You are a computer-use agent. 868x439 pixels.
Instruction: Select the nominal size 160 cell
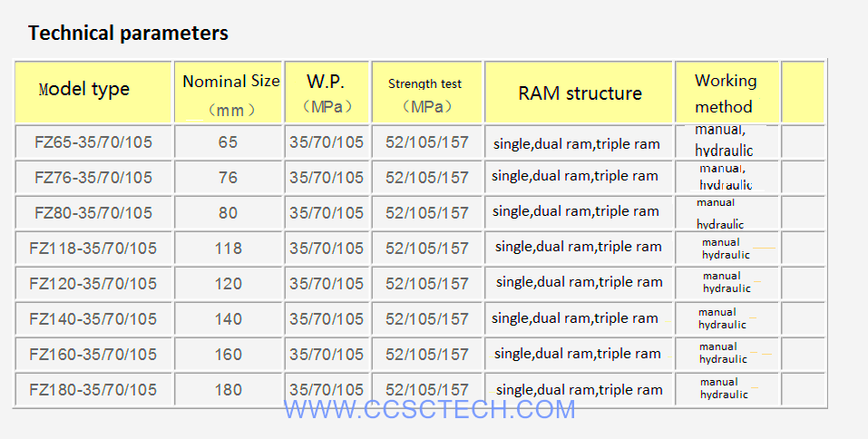click(x=229, y=355)
